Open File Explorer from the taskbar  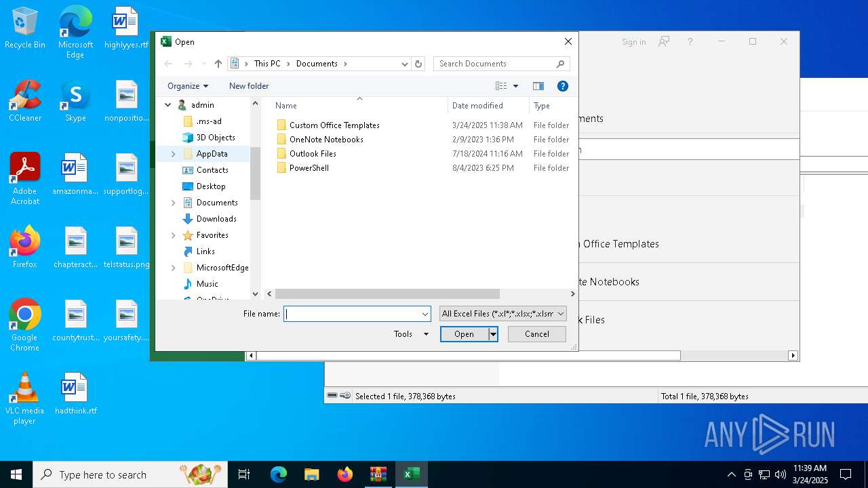pyautogui.click(x=311, y=474)
